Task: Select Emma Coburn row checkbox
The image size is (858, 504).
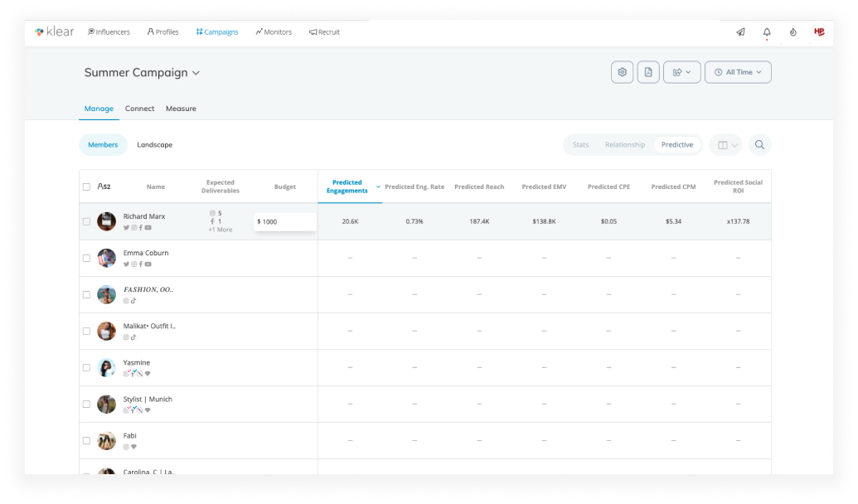Action: 86,258
